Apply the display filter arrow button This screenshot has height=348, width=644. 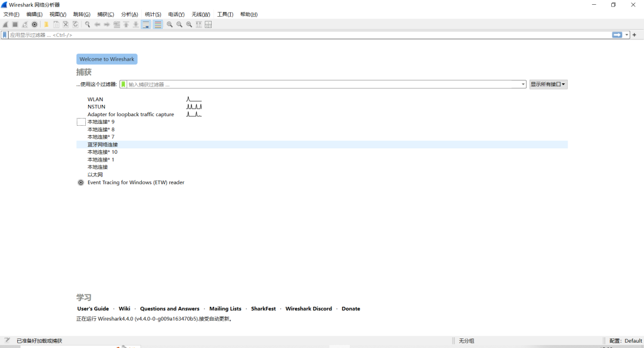pyautogui.click(x=617, y=35)
